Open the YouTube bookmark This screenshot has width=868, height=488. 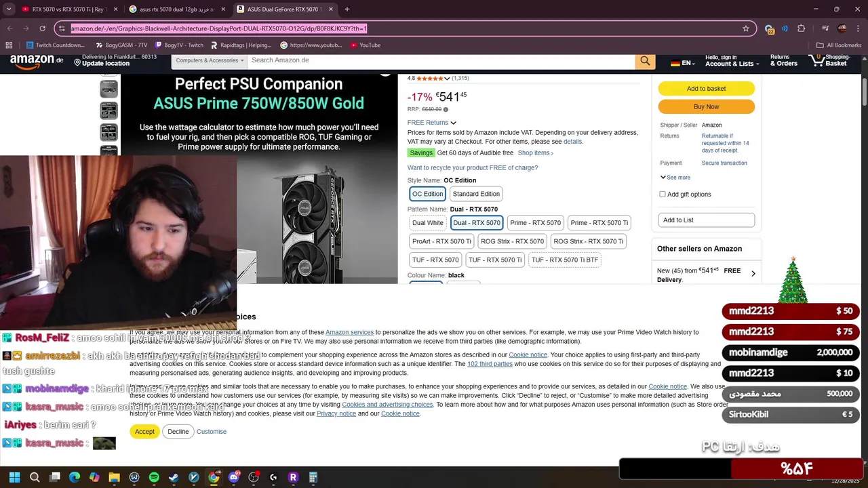pyautogui.click(x=366, y=45)
